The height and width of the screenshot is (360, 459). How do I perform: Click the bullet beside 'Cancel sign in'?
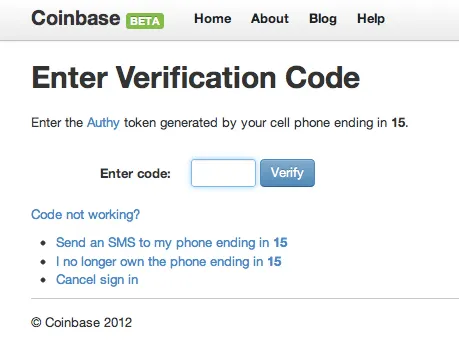[x=43, y=280]
